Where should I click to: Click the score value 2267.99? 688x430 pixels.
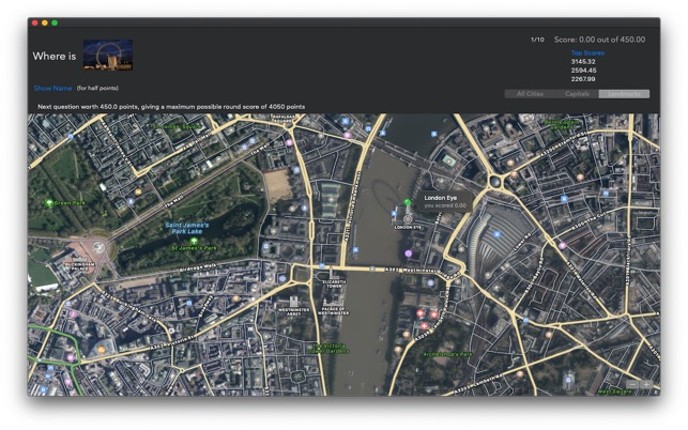pos(583,79)
